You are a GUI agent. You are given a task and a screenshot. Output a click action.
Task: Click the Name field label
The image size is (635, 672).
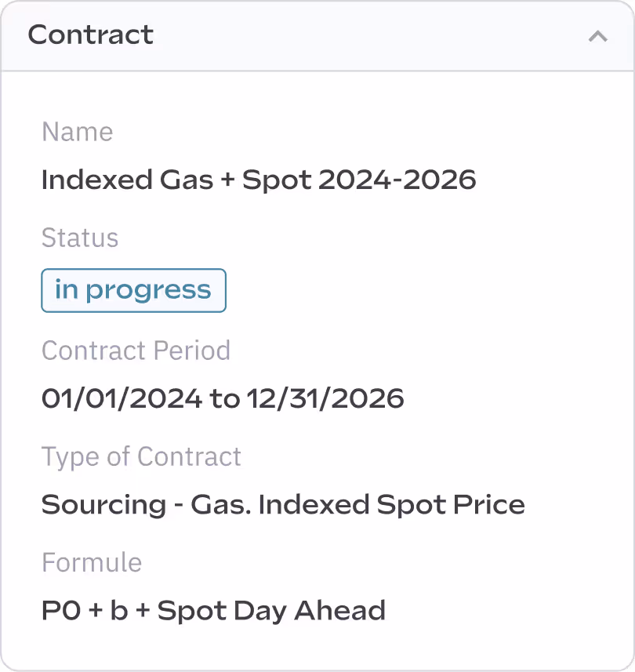click(78, 132)
